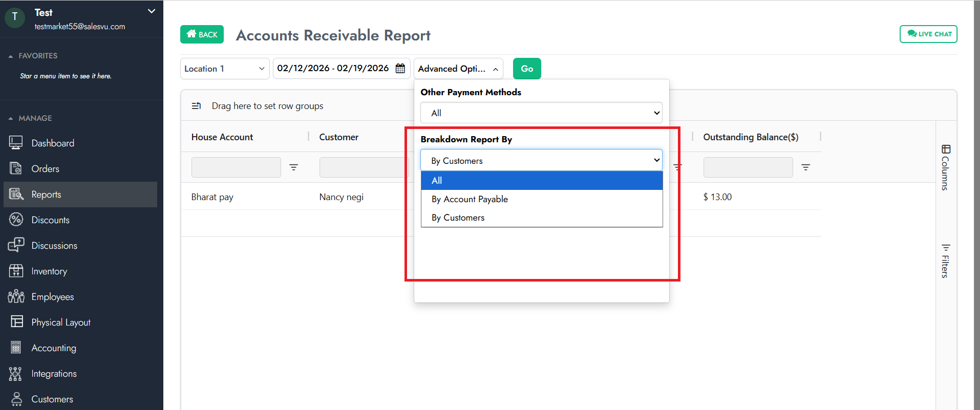980x410 pixels.
Task: Click the House Account filter input field
Action: pos(236,167)
